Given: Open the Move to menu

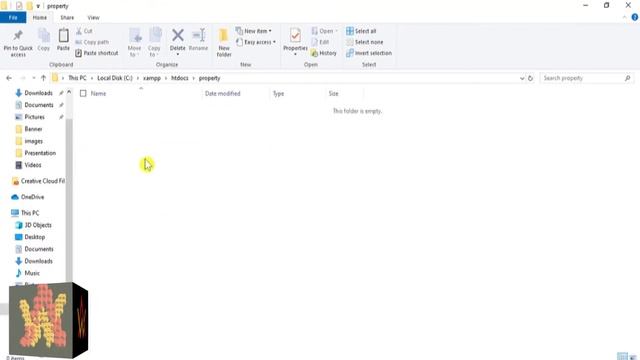Looking at the screenshot, I should 135,42.
